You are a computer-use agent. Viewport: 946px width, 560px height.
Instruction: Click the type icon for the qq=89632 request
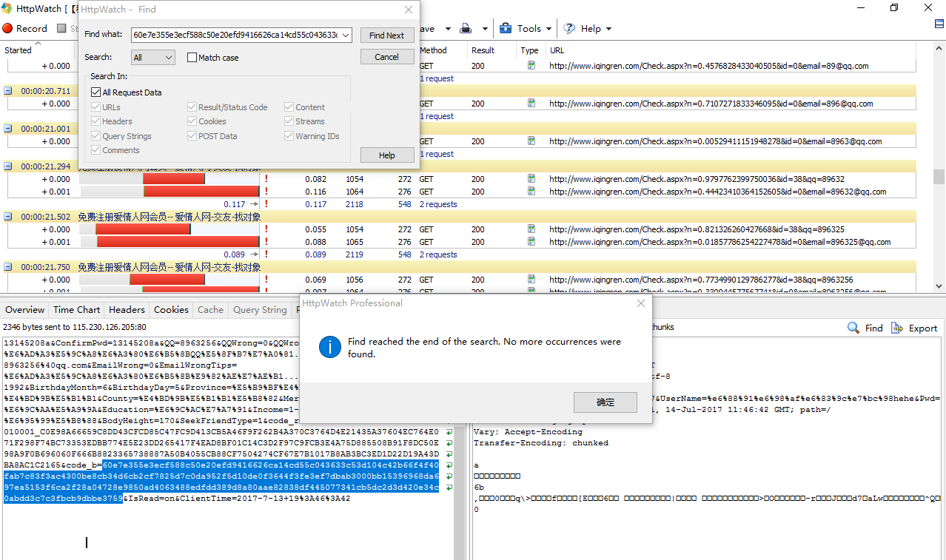(531, 179)
